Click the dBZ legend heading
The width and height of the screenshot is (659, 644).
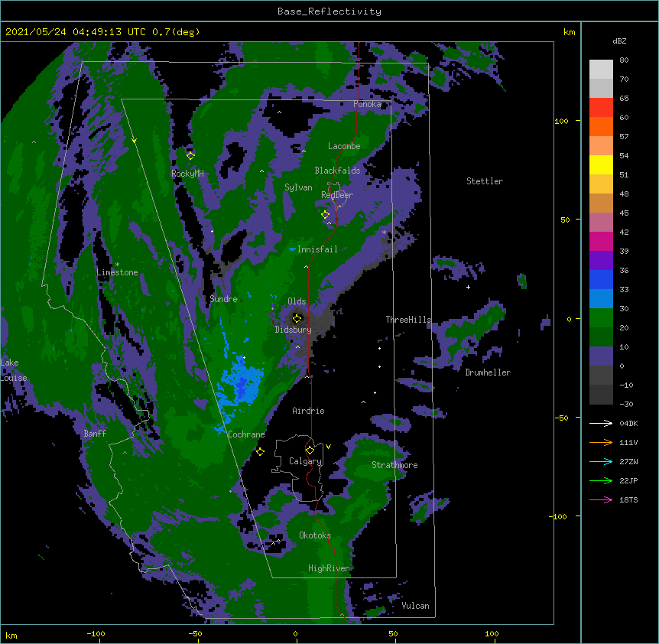tap(619, 41)
